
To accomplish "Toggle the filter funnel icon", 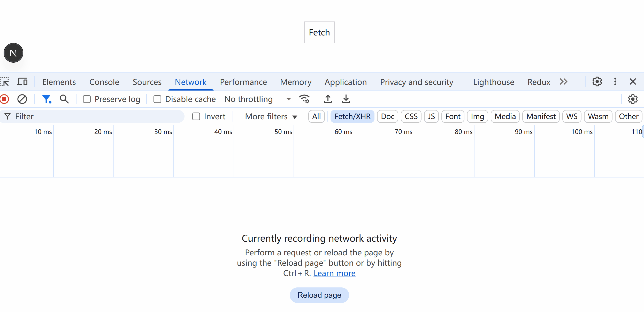I will click(x=47, y=99).
